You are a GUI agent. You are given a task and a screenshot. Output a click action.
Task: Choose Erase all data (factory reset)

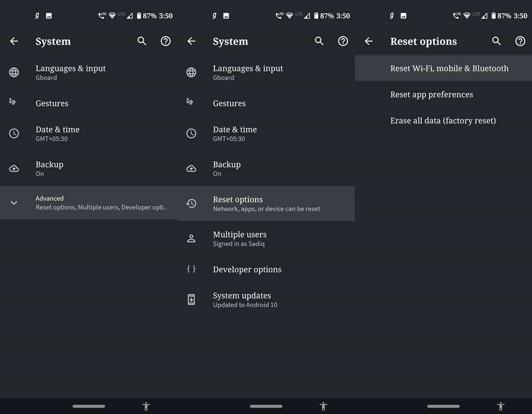click(444, 120)
